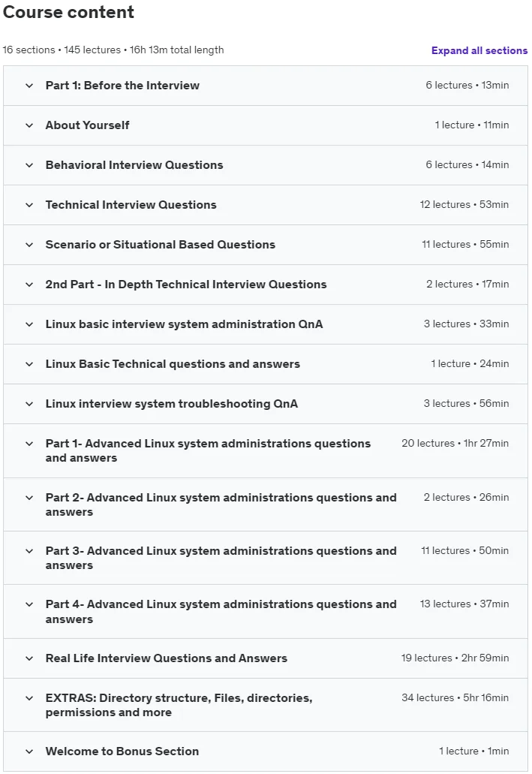Select Part 2- Advanced Linux system administrations title
The width and height of the screenshot is (532, 774).
pyautogui.click(x=221, y=504)
